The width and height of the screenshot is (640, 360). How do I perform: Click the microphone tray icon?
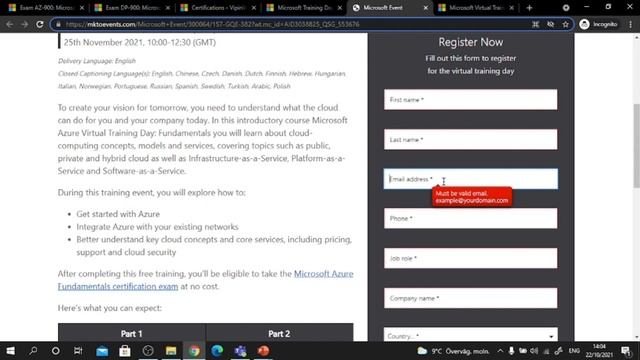[x=511, y=351]
